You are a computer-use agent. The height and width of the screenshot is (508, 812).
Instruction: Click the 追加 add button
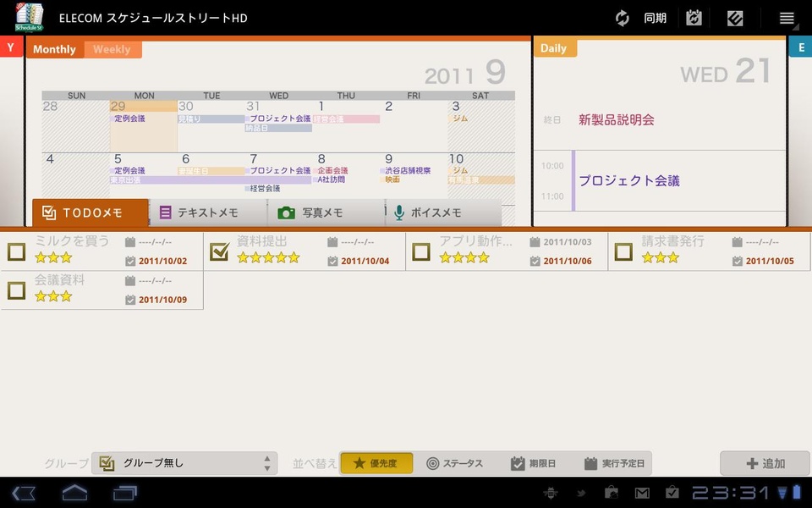[765, 463]
